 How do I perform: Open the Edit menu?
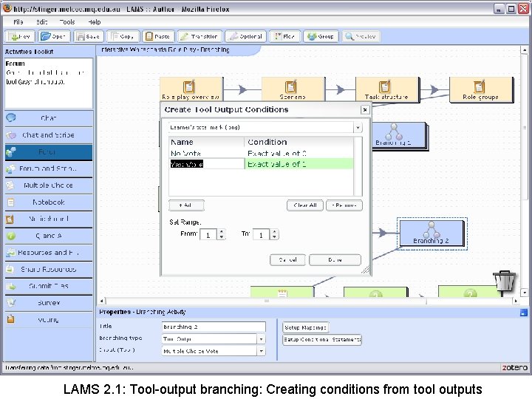(x=41, y=22)
